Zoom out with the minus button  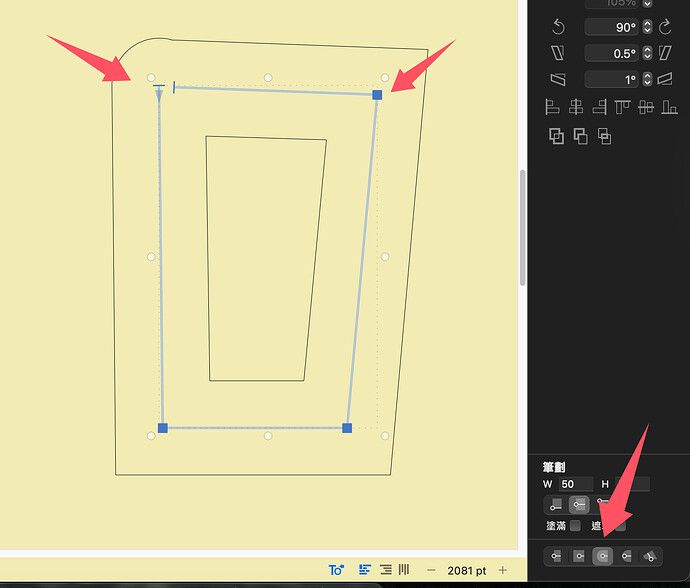[x=431, y=570]
